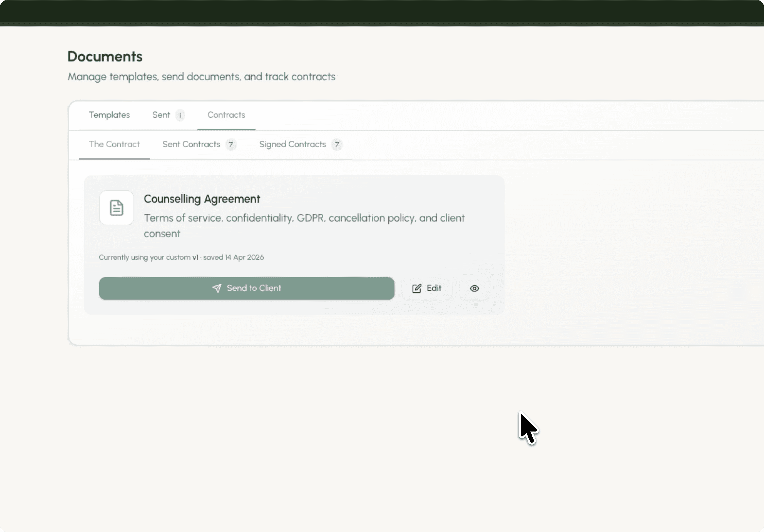Edit the Counselling Agreement
764x532 pixels.
pos(427,288)
